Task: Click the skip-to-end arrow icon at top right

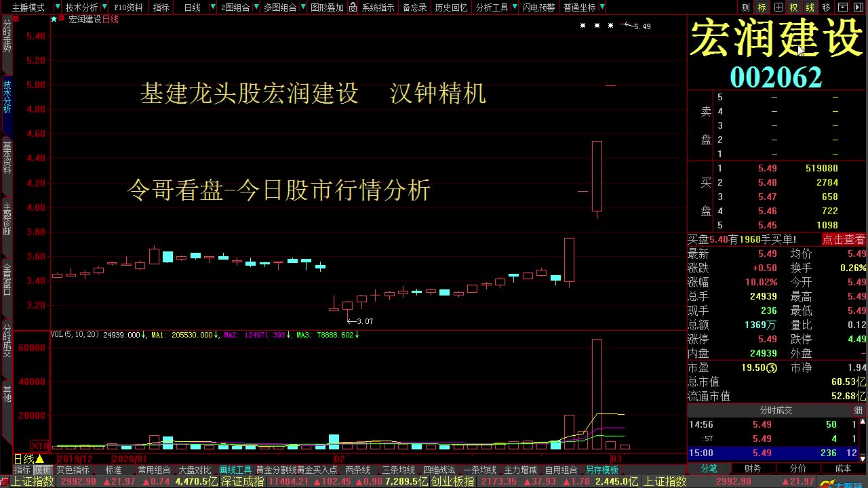Action: tap(860, 7)
